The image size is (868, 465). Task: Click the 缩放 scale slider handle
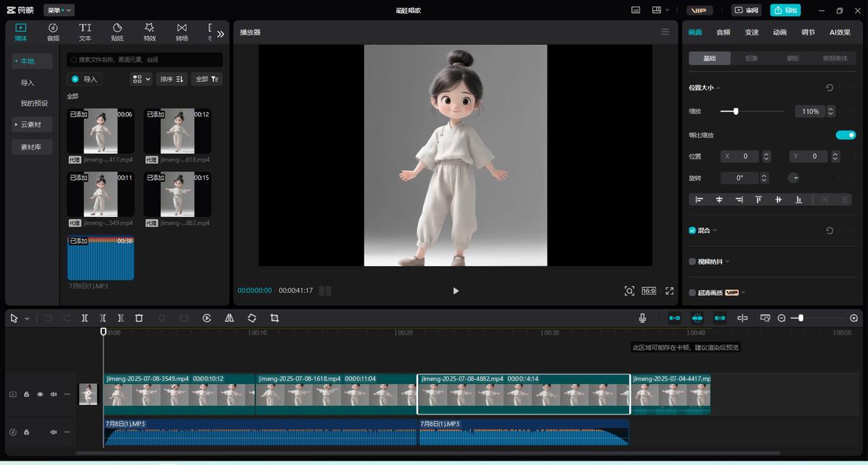pos(736,111)
